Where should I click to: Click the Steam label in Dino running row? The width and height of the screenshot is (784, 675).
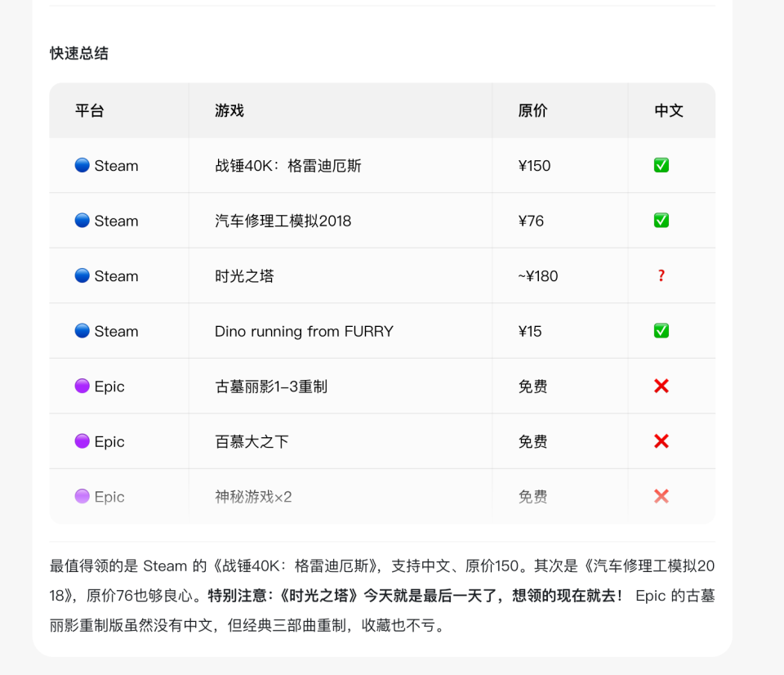coord(116,331)
